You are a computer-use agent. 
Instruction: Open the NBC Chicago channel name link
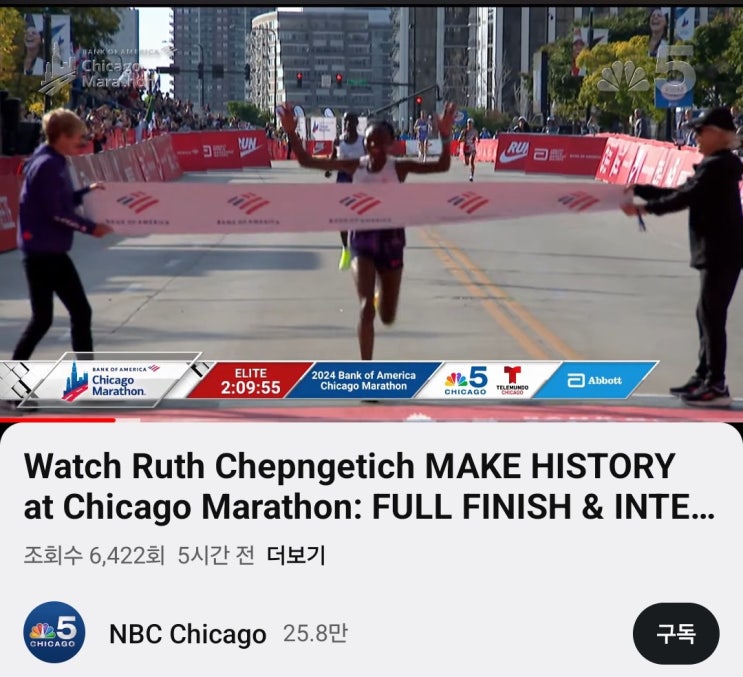(x=188, y=633)
